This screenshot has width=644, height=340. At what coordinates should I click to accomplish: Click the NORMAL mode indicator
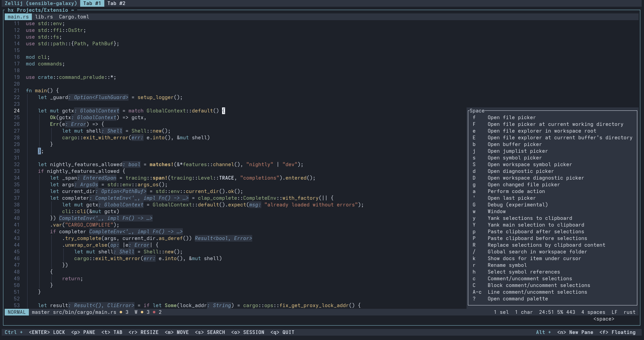point(16,312)
